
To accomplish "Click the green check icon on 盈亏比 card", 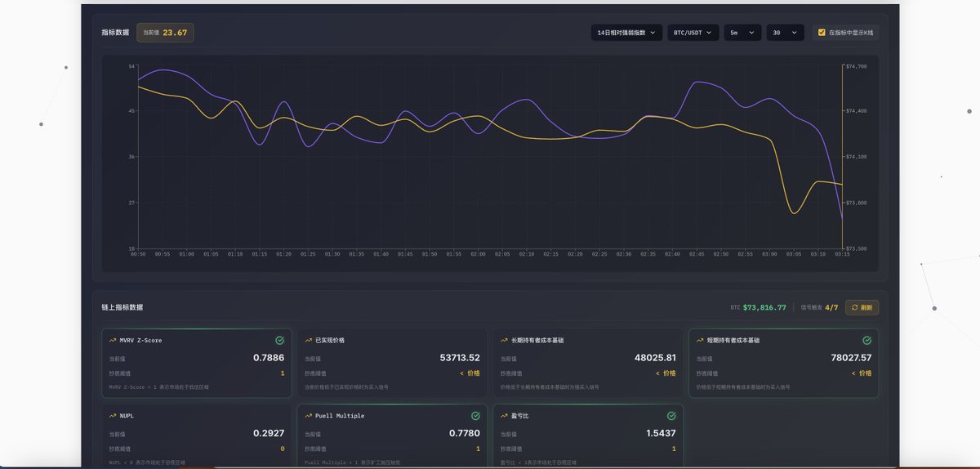I will tap(671, 416).
